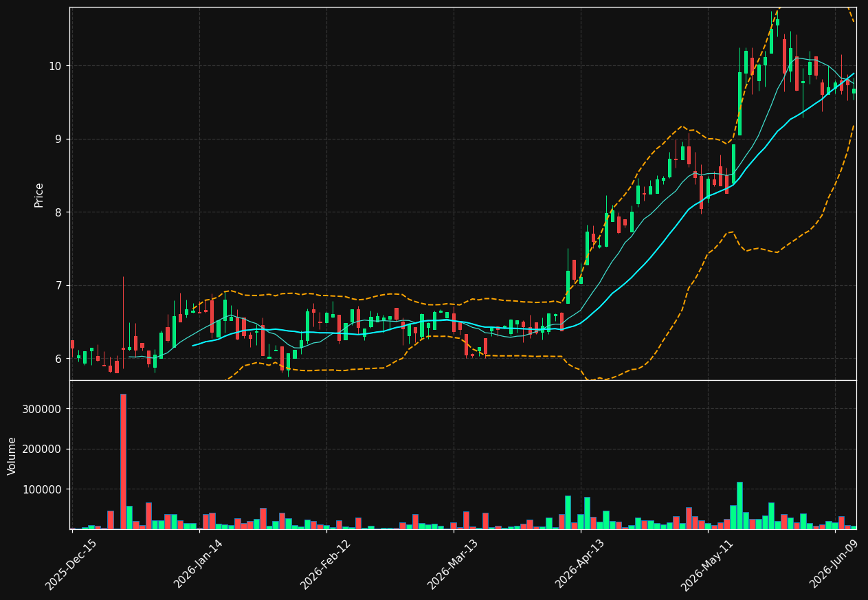
Task: Click the 2026-Feb-12 date label
Action: [x=325, y=564]
